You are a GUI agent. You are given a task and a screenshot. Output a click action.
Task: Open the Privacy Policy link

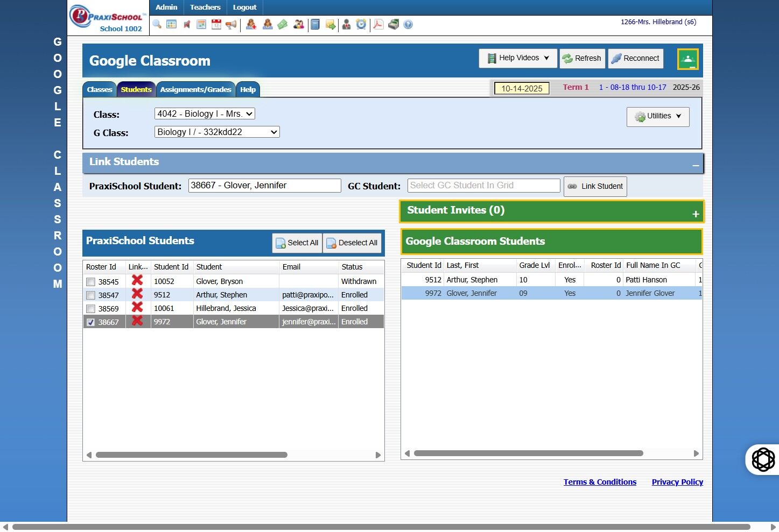pos(677,482)
